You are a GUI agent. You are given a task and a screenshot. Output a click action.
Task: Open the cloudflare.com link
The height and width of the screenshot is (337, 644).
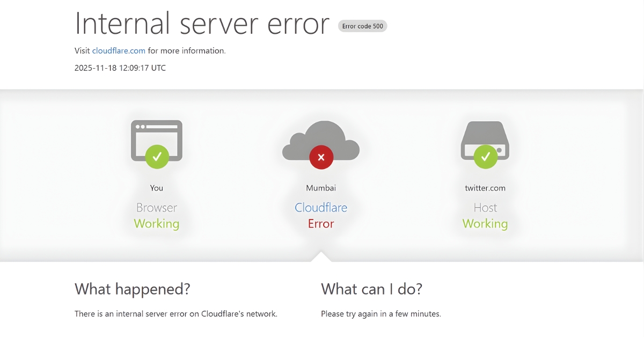point(119,50)
